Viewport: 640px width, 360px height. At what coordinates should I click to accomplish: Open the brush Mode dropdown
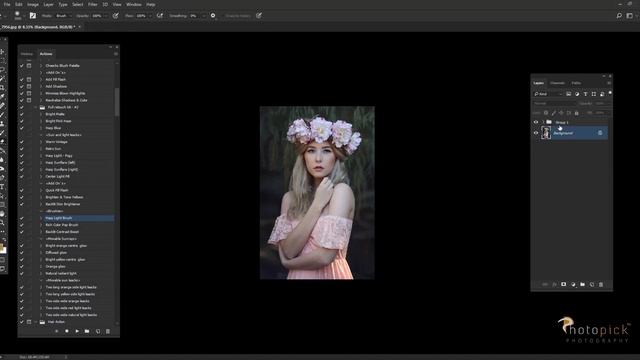[64, 16]
